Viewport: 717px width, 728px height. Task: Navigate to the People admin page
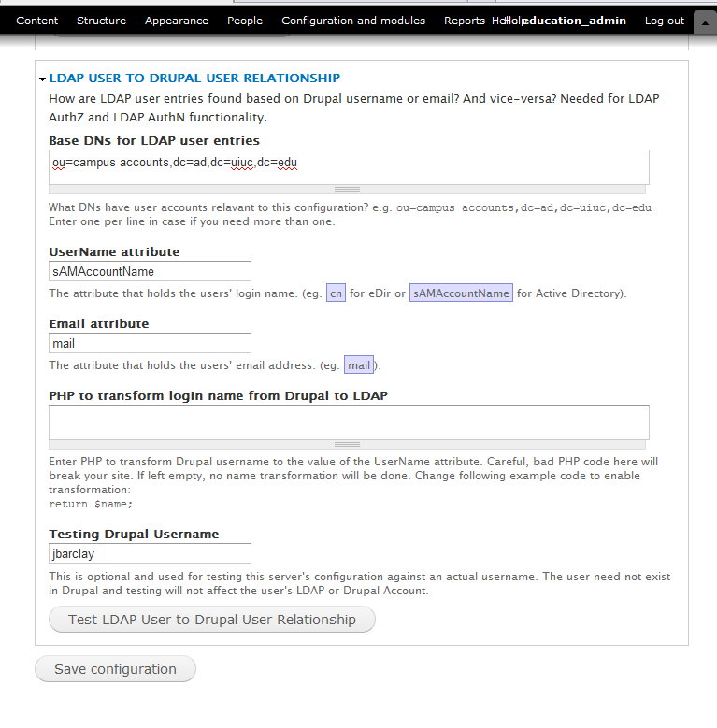click(x=245, y=21)
